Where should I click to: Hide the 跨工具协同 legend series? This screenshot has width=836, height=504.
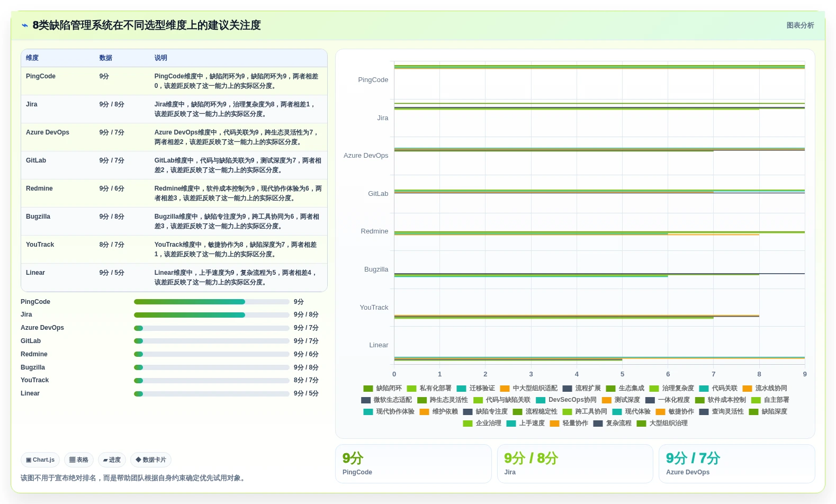[585, 412]
